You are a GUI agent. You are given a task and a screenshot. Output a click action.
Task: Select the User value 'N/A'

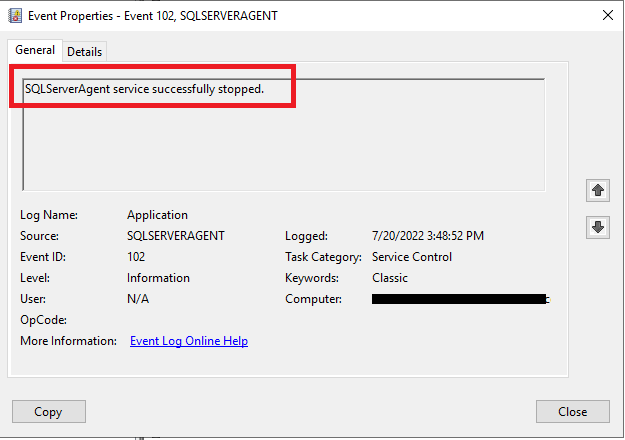(138, 299)
